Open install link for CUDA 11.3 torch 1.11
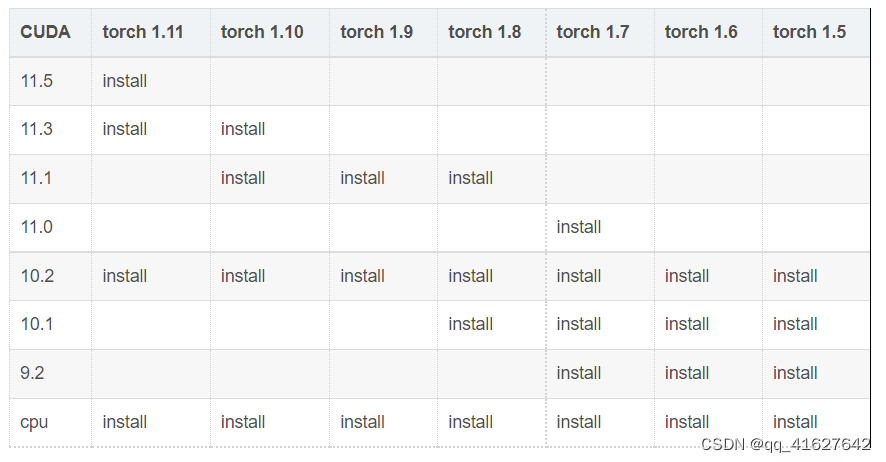886x462 pixels. click(x=125, y=129)
